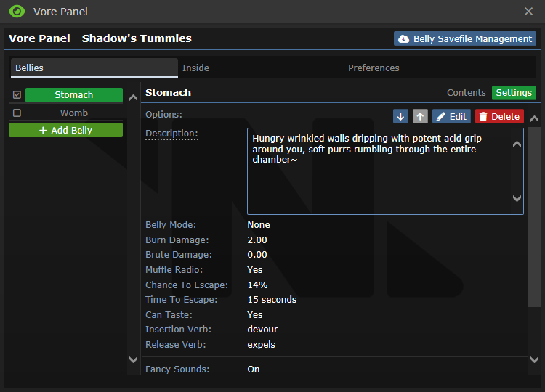Viewport: 545px width, 392px height.
Task: Click the settings panel scrollbar thumb
Action: click(534, 217)
